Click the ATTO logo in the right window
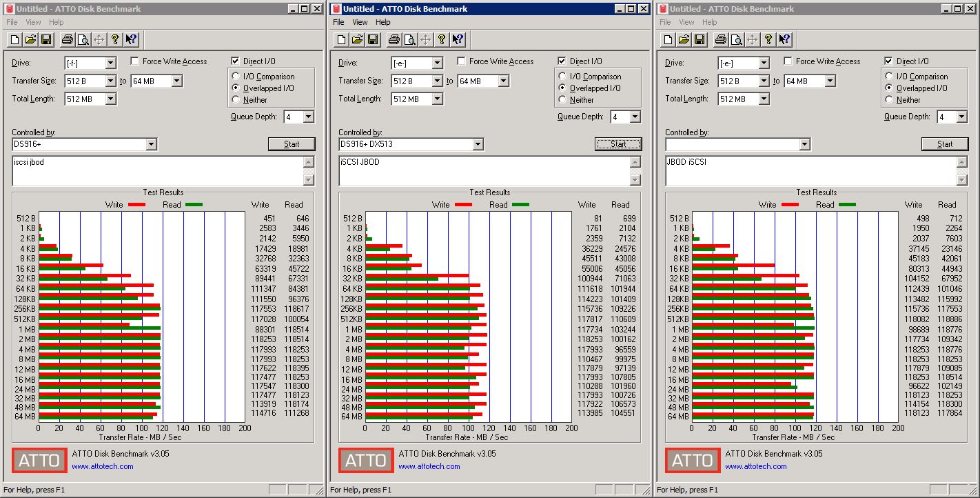 coord(693,461)
